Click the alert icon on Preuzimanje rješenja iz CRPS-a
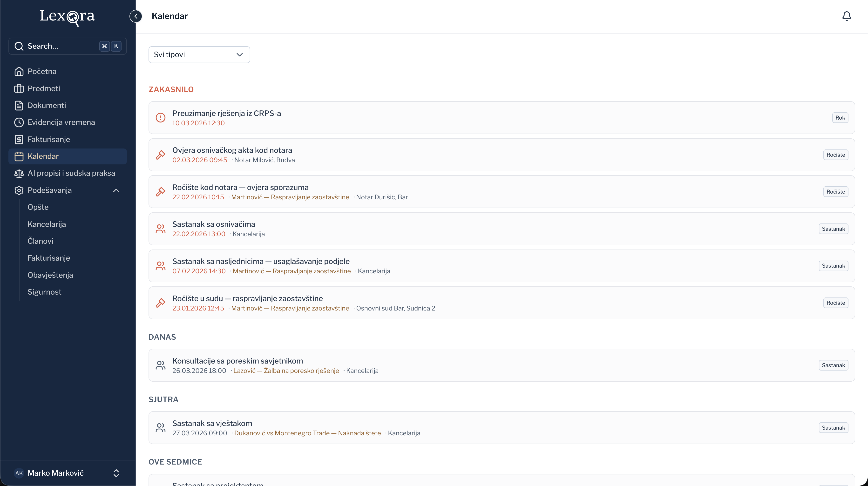 point(160,118)
